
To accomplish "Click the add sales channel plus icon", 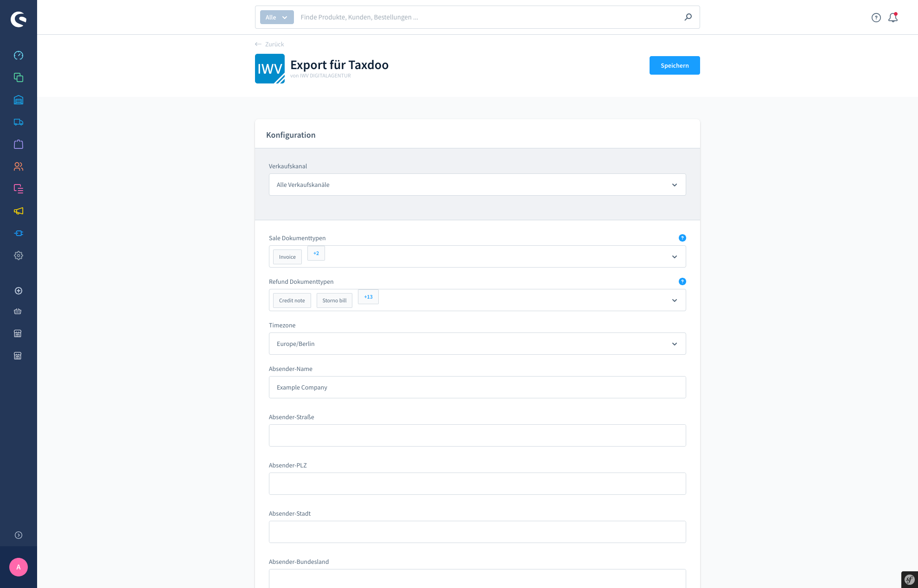I will point(19,291).
